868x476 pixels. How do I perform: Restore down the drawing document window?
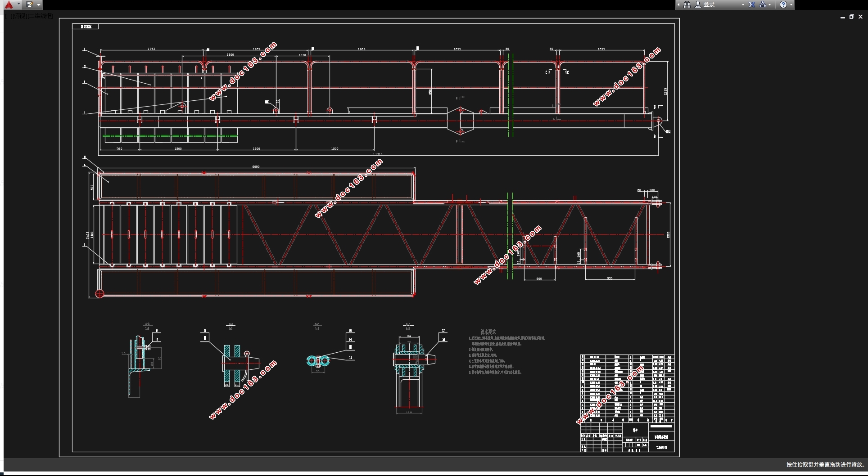[851, 17]
